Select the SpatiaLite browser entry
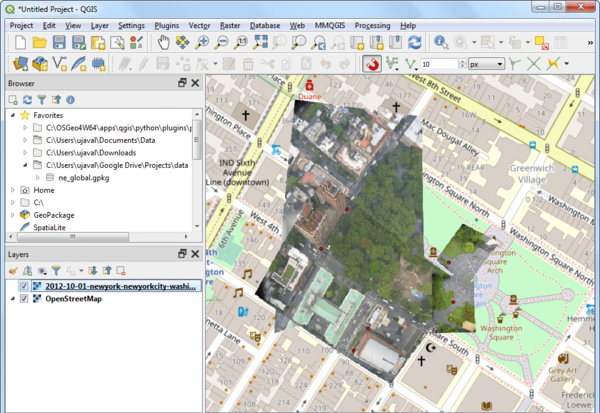This screenshot has width=600, height=413. (x=49, y=227)
